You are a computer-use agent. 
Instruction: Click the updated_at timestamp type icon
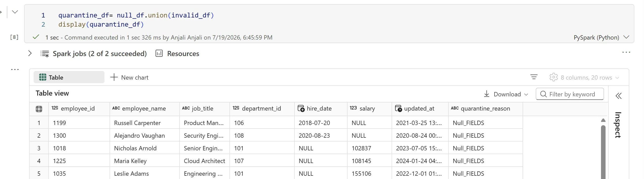(398, 109)
